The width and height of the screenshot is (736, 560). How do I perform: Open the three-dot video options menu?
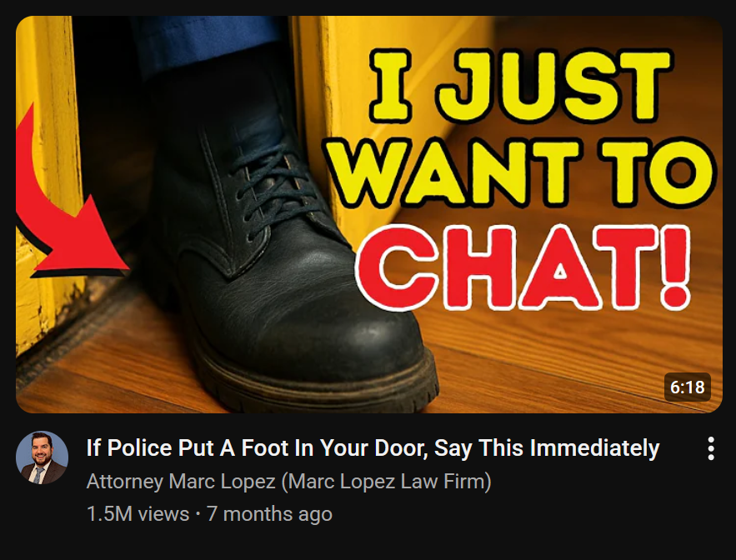[711, 448]
